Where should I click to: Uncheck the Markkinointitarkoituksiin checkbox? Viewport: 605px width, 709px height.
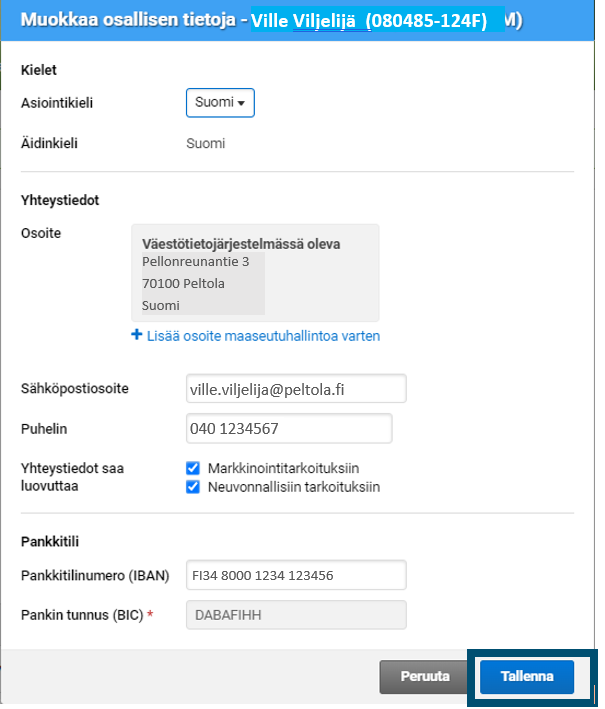pos(193,468)
